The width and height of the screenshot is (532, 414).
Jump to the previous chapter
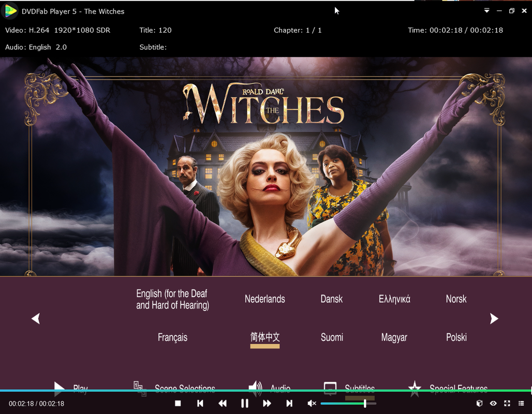200,403
